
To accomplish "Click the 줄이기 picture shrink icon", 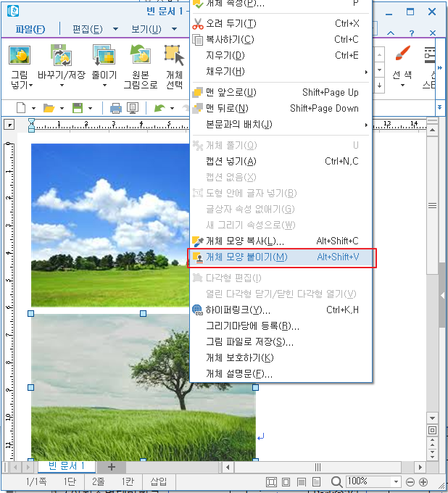I will pos(104,55).
